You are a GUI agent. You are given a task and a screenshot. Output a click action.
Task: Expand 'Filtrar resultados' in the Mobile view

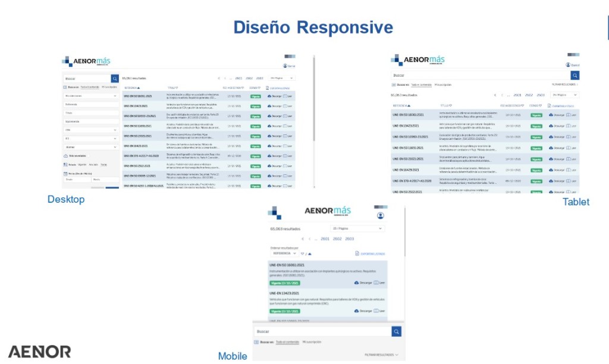tap(381, 355)
